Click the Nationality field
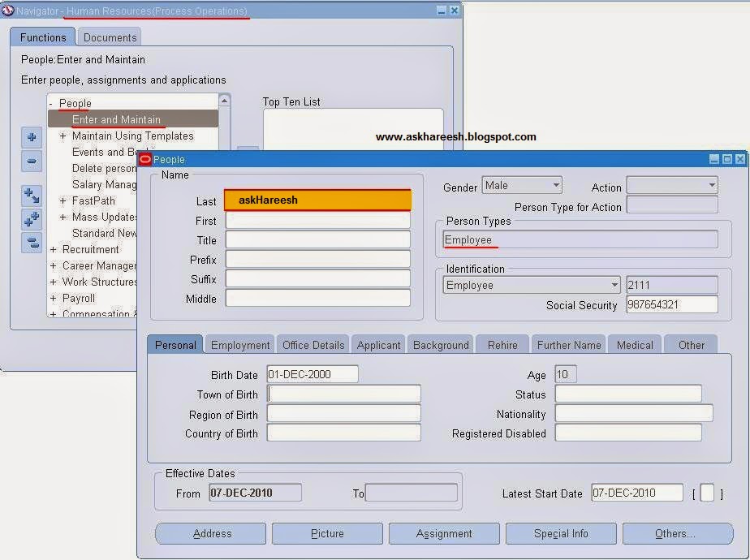Image resolution: width=750 pixels, height=560 pixels. (634, 414)
